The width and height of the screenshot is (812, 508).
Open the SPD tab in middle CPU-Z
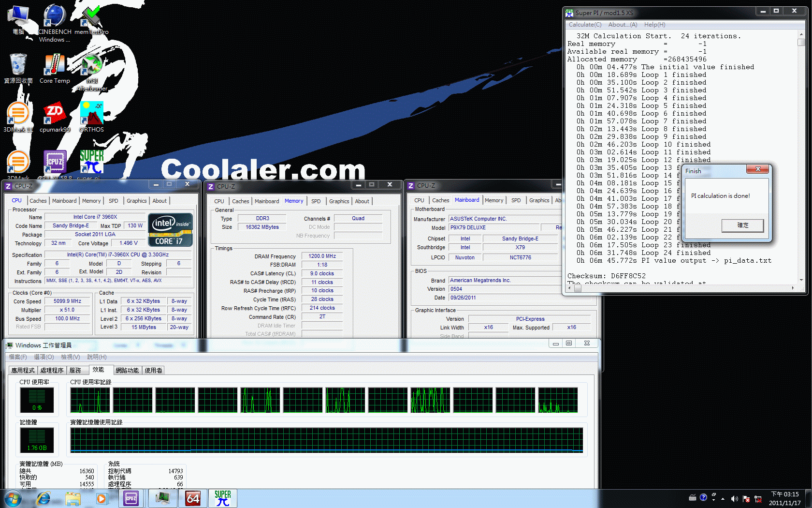(x=316, y=201)
